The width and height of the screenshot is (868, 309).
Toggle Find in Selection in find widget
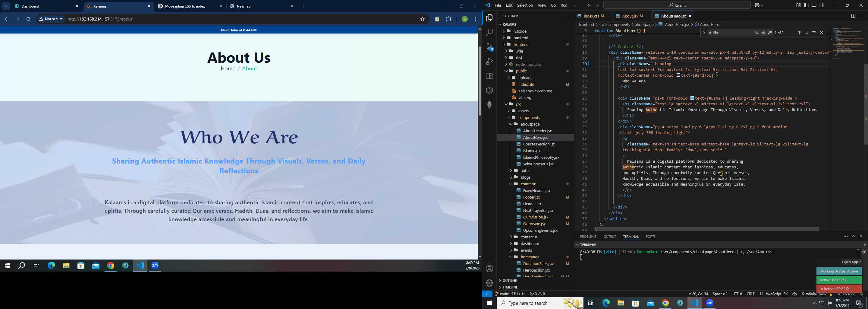(x=814, y=33)
